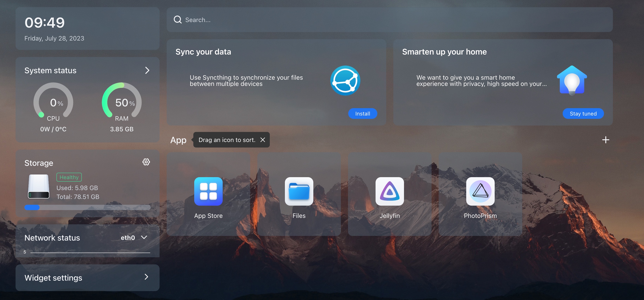Click the App section heading

click(178, 140)
